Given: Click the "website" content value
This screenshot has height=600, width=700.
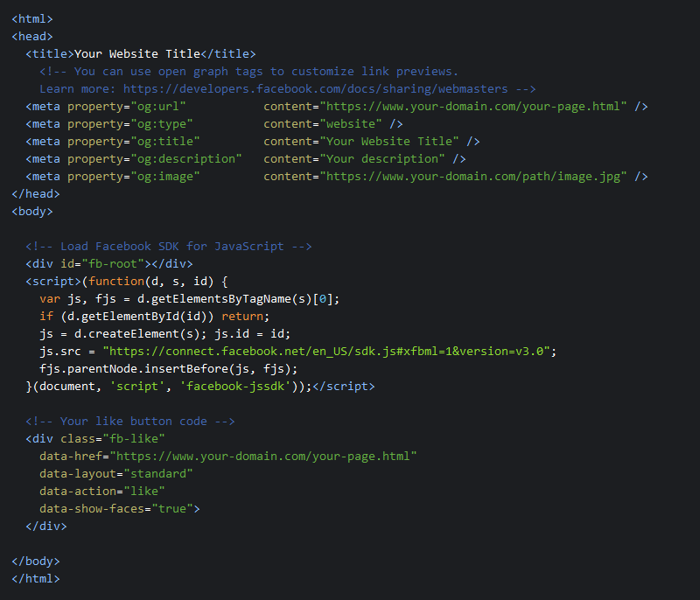Looking at the screenshot, I should [351, 124].
